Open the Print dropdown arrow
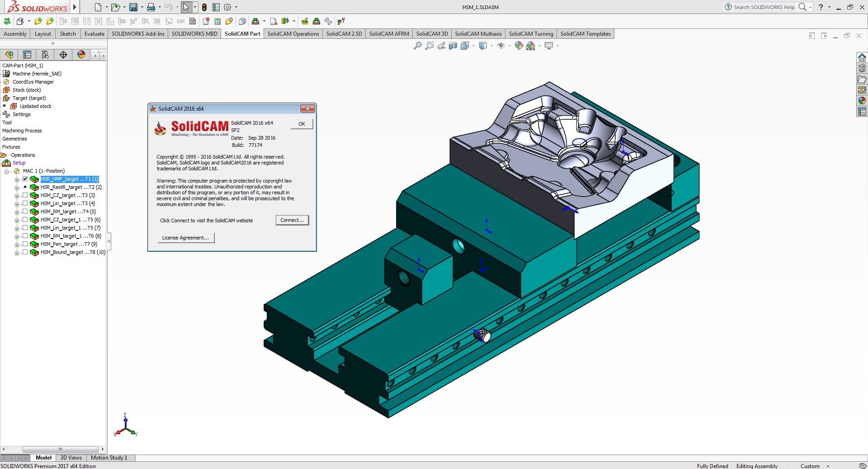The height and width of the screenshot is (469, 868). pos(160,7)
